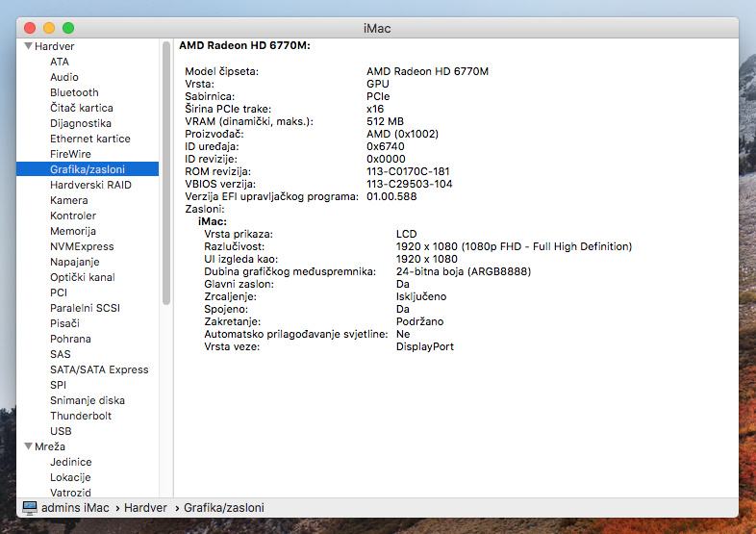Screen dimensions: 756x534
Task: Click the green zoom window button
Action: click(x=68, y=28)
